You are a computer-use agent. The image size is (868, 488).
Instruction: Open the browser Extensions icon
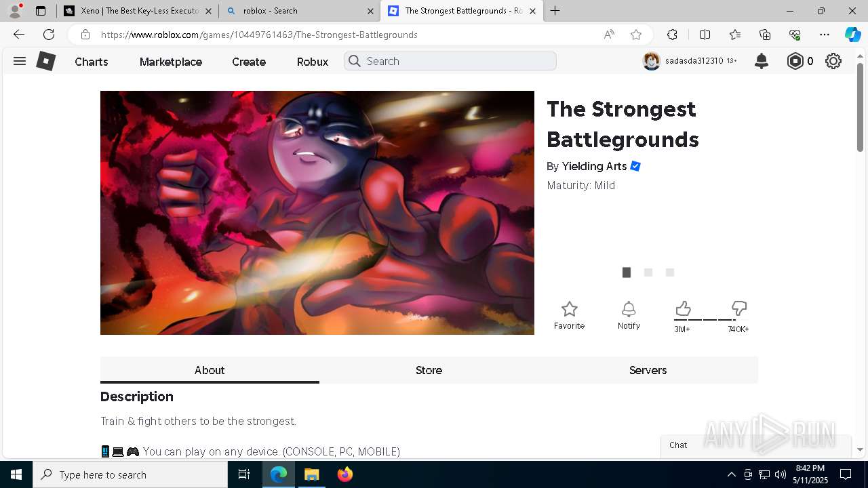[x=672, y=35]
